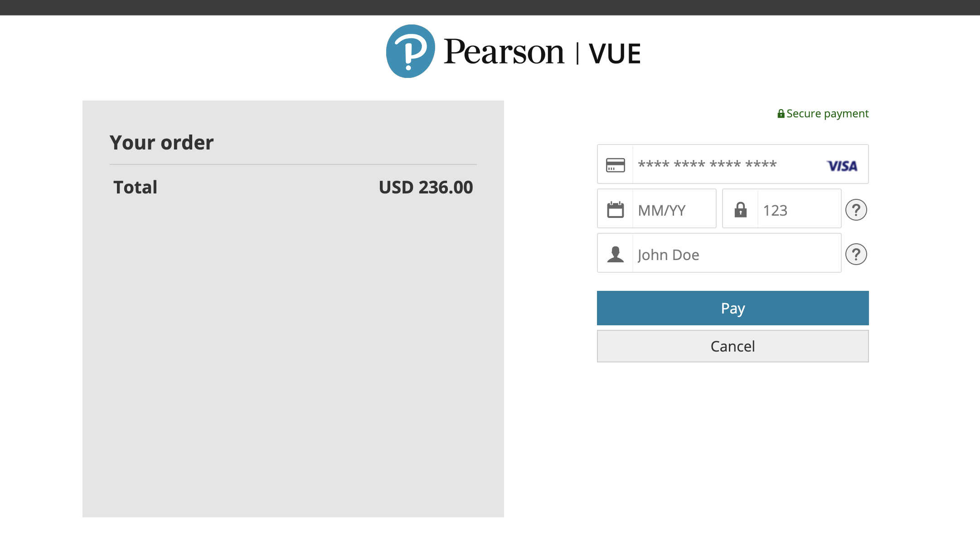The height and width of the screenshot is (550, 980).
Task: Click the green Secure payment lock icon
Action: tap(781, 114)
